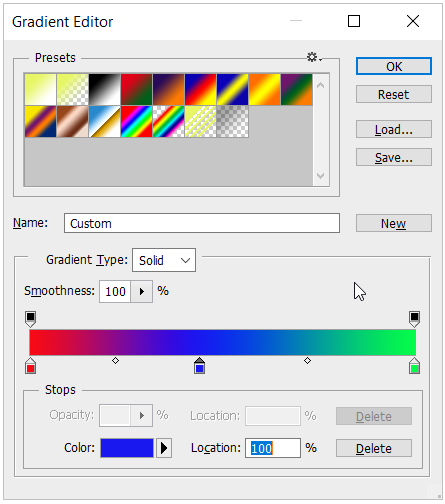This screenshot has width=445, height=504.
Task: Select the left opacity stop
Action: point(30,319)
